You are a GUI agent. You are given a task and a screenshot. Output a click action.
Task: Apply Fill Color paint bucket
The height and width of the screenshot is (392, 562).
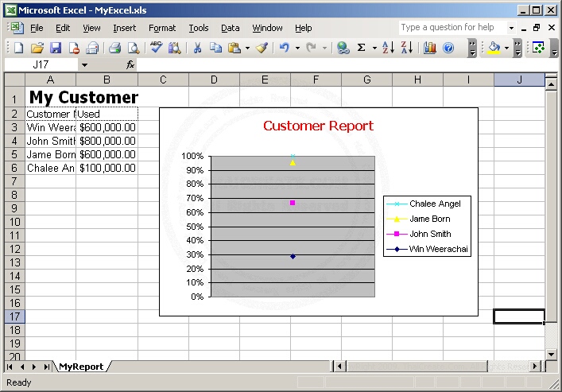coord(494,48)
